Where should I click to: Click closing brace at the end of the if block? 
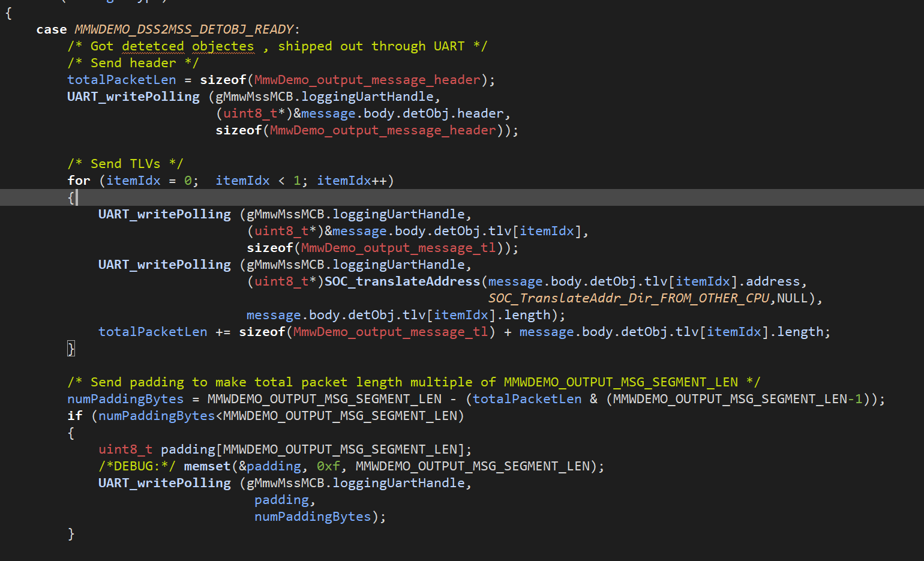tap(71, 533)
